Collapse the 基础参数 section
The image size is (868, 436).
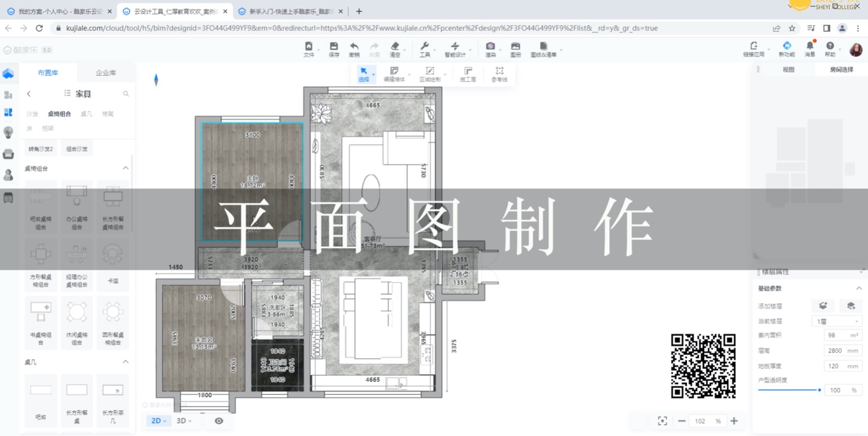(x=859, y=288)
